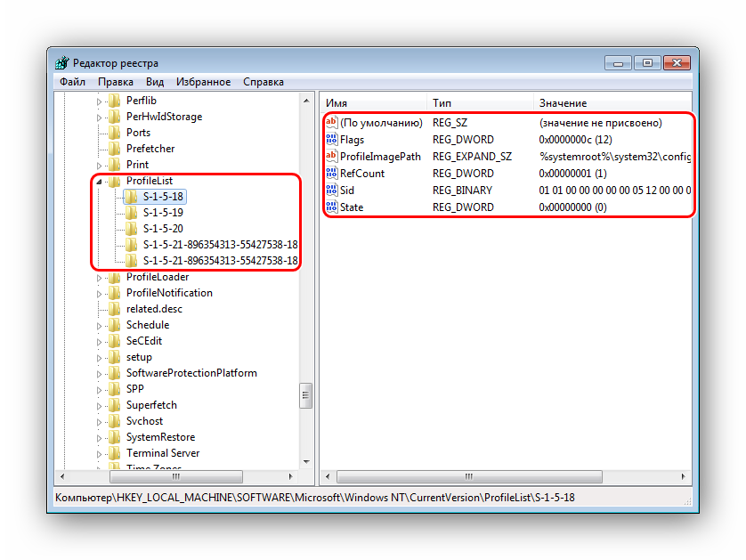This screenshot has width=746, height=560.
Task: Click the tree pane scroll-up arrow
Action: 306,101
